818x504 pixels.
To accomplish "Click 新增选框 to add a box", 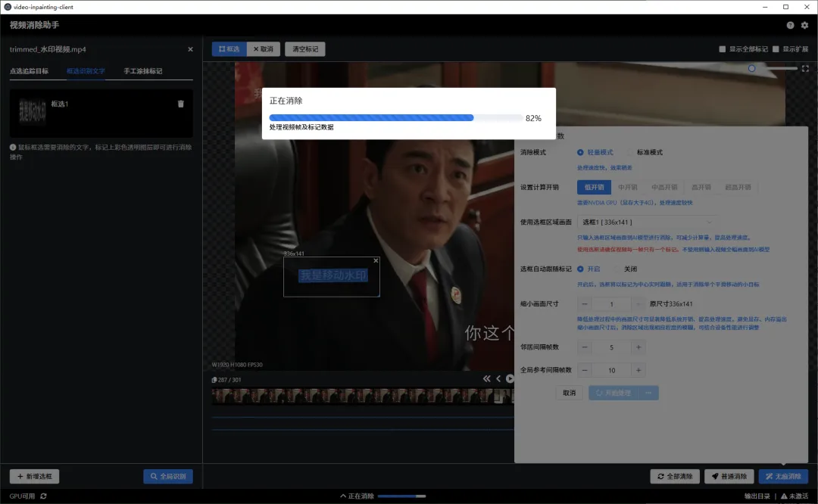I will click(x=34, y=476).
